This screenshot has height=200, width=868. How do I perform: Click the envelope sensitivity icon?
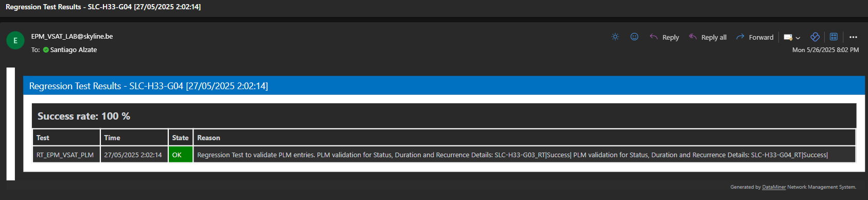[788, 37]
